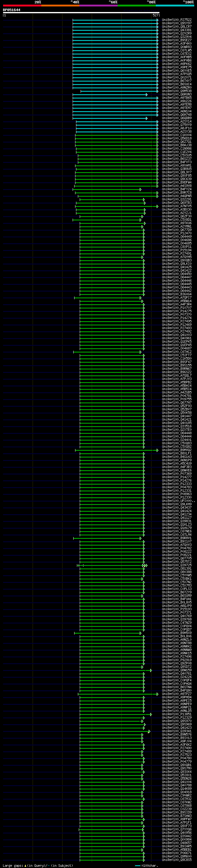Click the query end position 527

click(155, 15)
